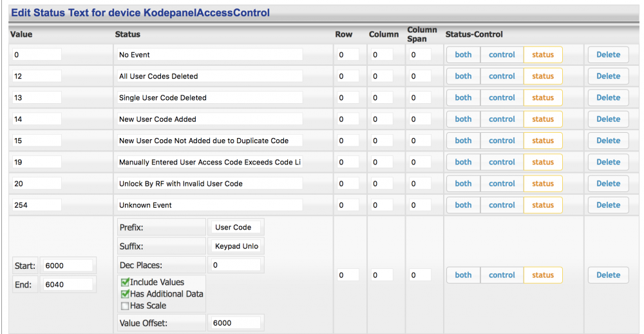Select 'control' for All User Codes Deleted
The image size is (644, 334).
click(502, 76)
